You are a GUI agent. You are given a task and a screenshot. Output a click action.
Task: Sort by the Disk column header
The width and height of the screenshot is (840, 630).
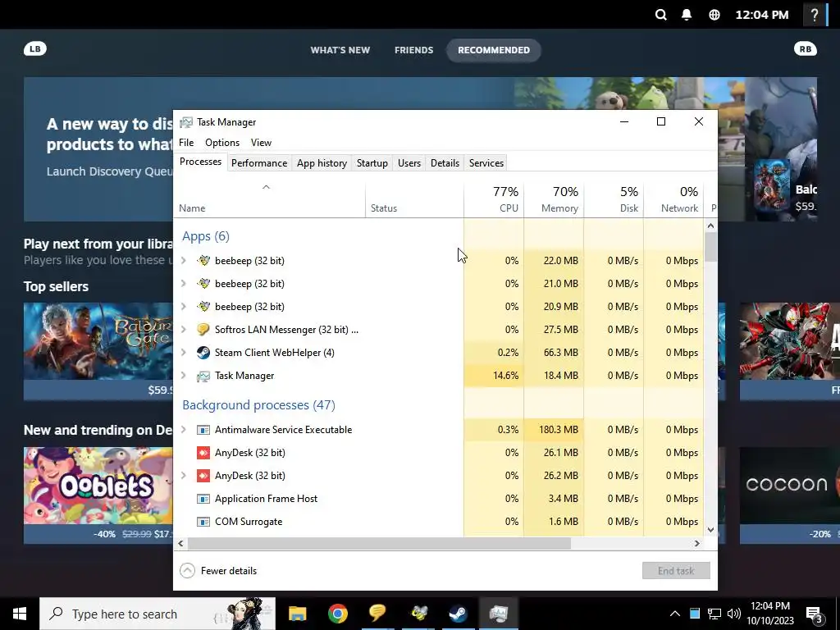614,199
